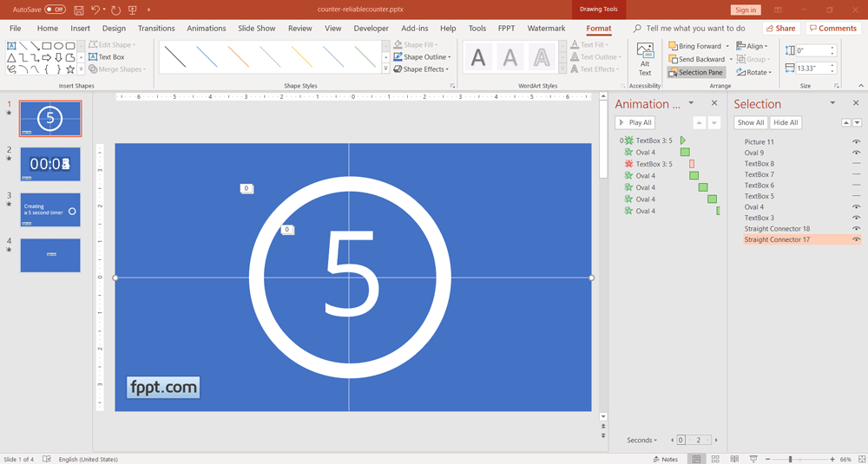Switch to the Transitions tab
868x464 pixels.
pyautogui.click(x=156, y=29)
